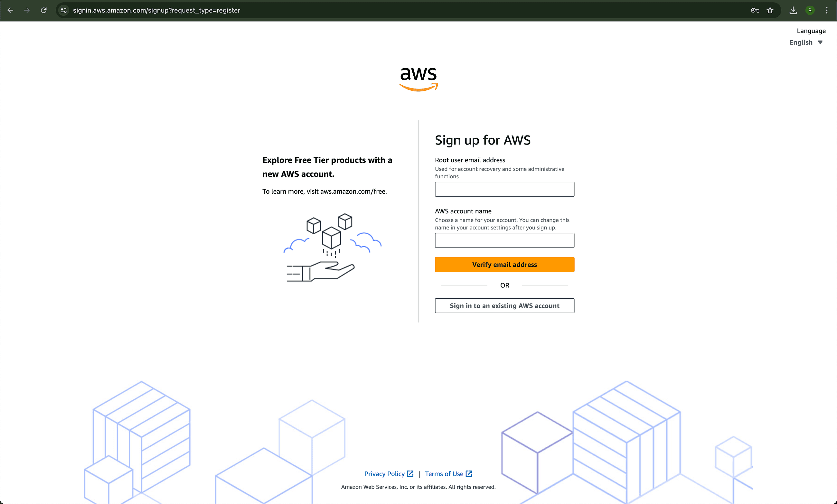837x504 pixels.
Task: Click Sign in to an existing AWS account
Action: tap(504, 306)
